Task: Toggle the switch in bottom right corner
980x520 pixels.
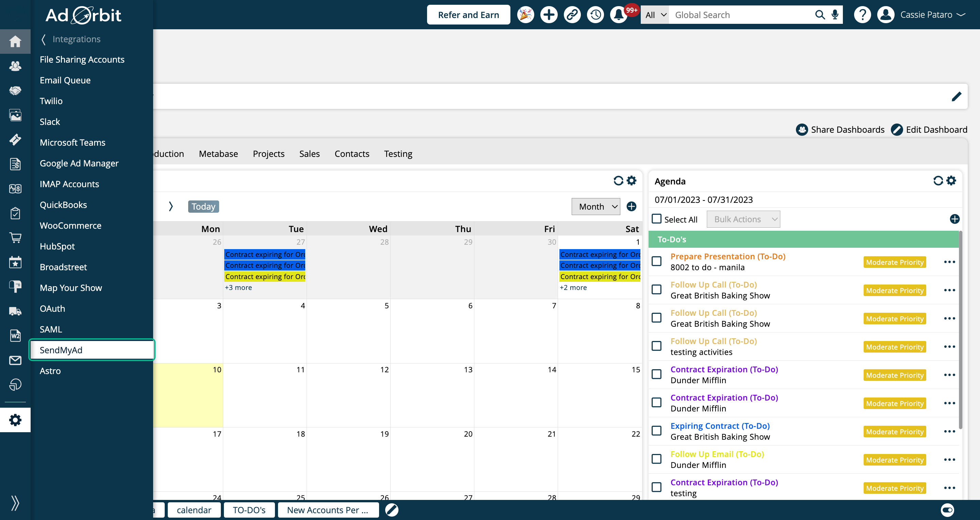Action: [x=947, y=510]
